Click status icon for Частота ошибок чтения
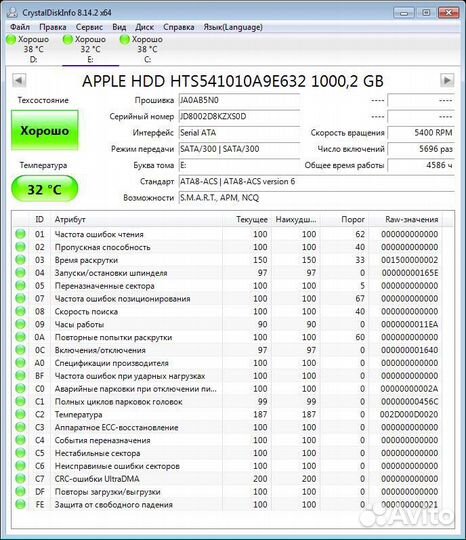This screenshot has height=540, width=466. (20, 234)
